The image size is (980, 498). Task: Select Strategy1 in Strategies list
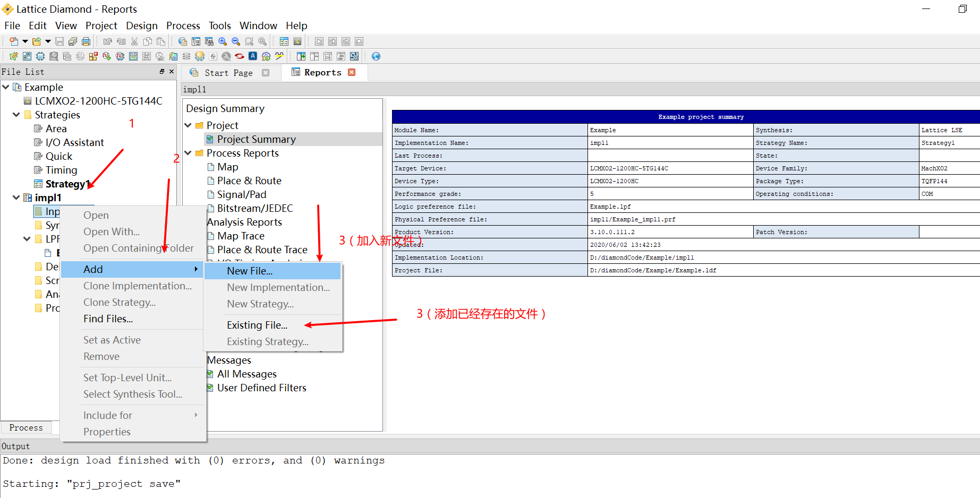pos(67,184)
